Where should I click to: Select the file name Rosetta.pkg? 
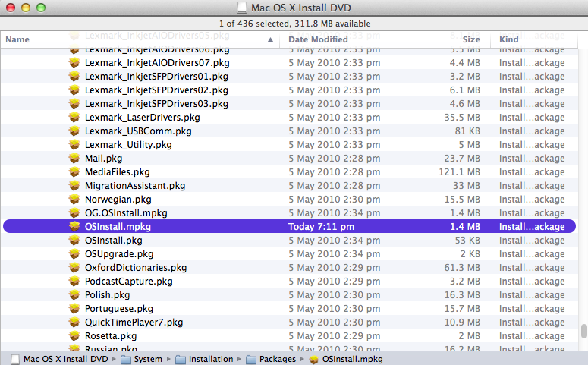coord(111,335)
